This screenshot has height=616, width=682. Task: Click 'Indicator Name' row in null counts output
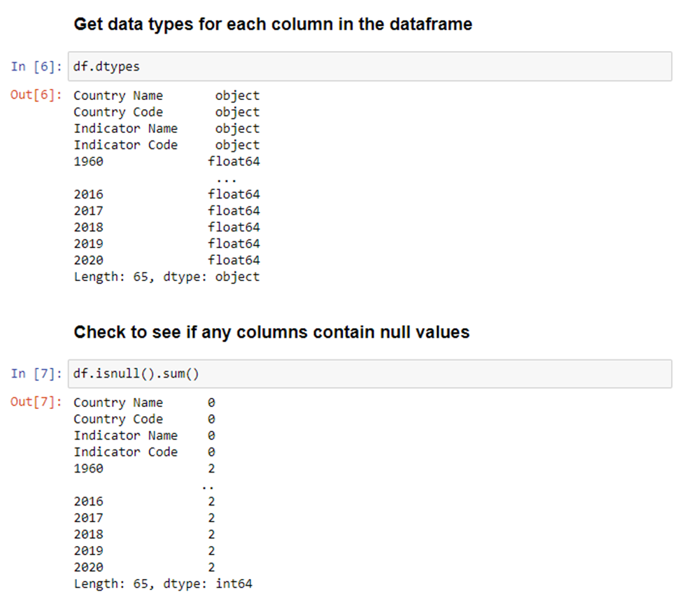pos(144,436)
